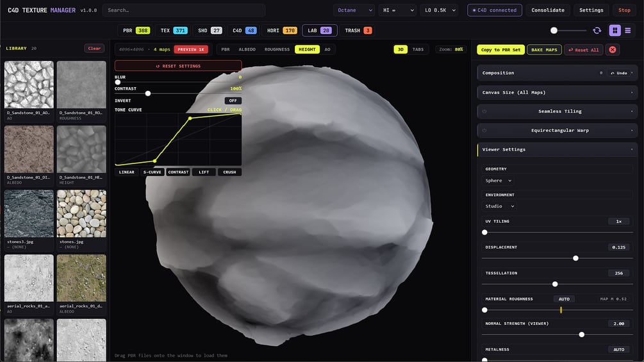Collapse the Viewer Settings section
Screen dimensions: 644x362
point(557,149)
